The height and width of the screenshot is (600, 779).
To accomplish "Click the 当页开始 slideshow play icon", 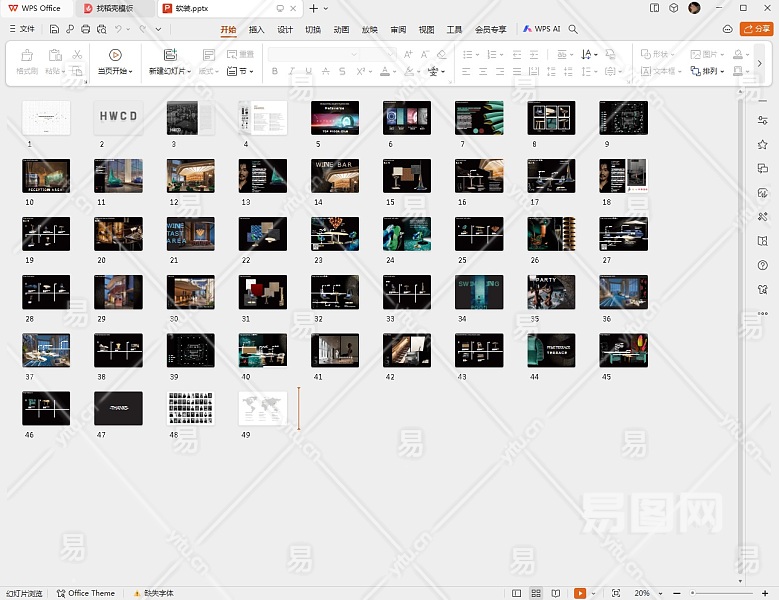I will point(115,55).
